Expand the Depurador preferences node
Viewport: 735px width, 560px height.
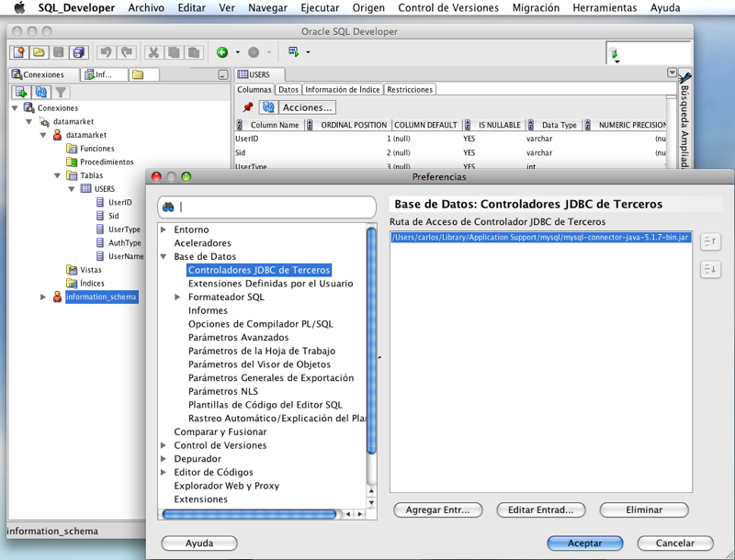point(164,459)
